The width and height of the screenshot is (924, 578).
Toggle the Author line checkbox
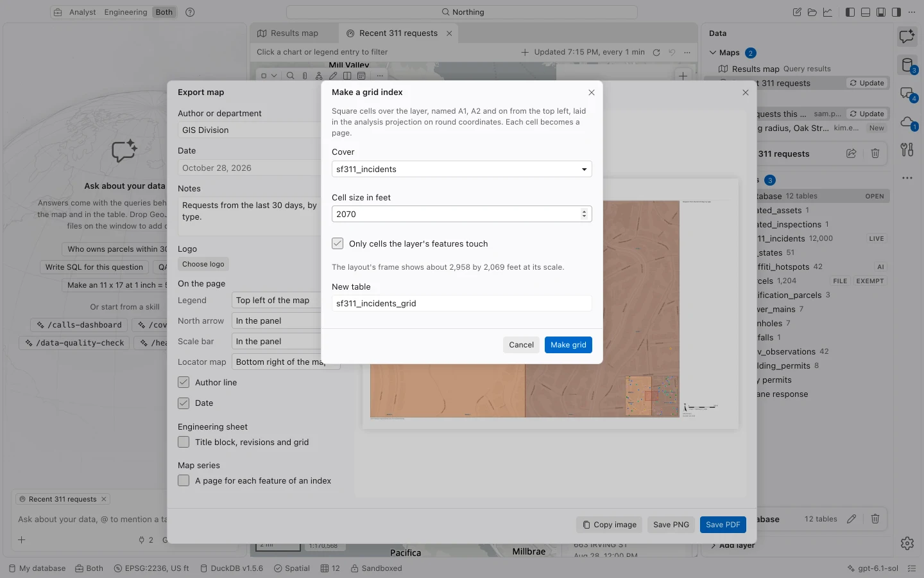tap(184, 382)
